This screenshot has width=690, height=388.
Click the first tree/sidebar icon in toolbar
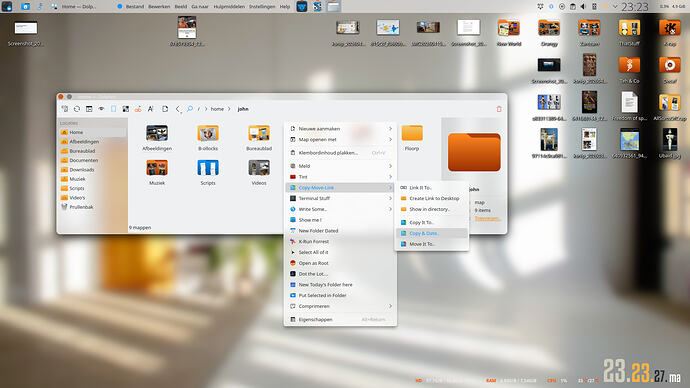[x=65, y=109]
